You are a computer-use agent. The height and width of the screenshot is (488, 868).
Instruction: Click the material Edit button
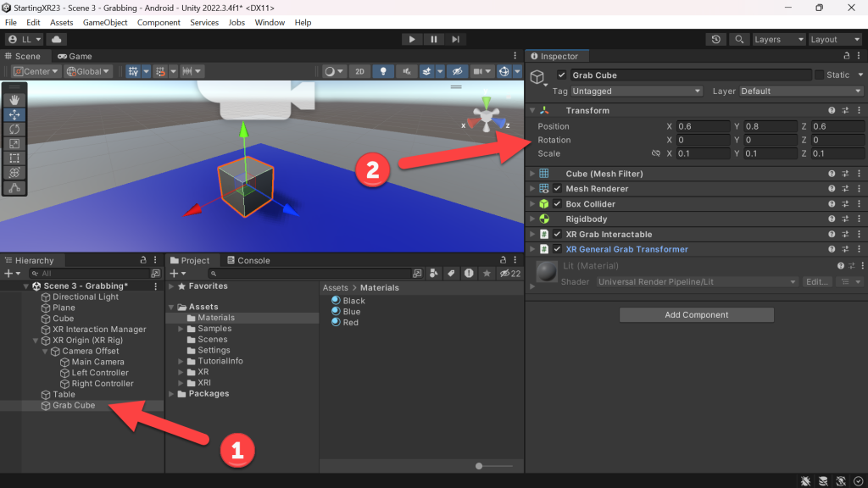pos(817,282)
